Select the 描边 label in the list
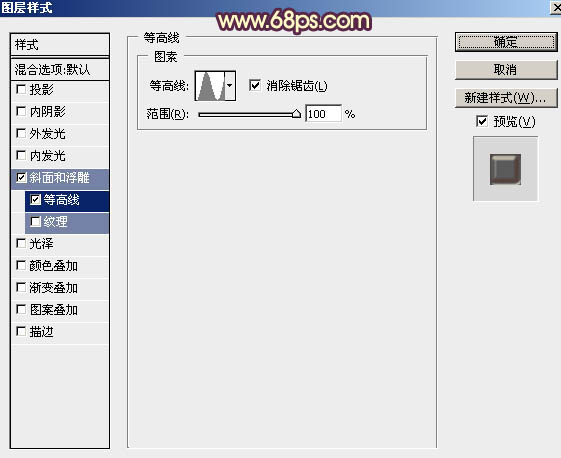The image size is (561, 458). tap(42, 332)
